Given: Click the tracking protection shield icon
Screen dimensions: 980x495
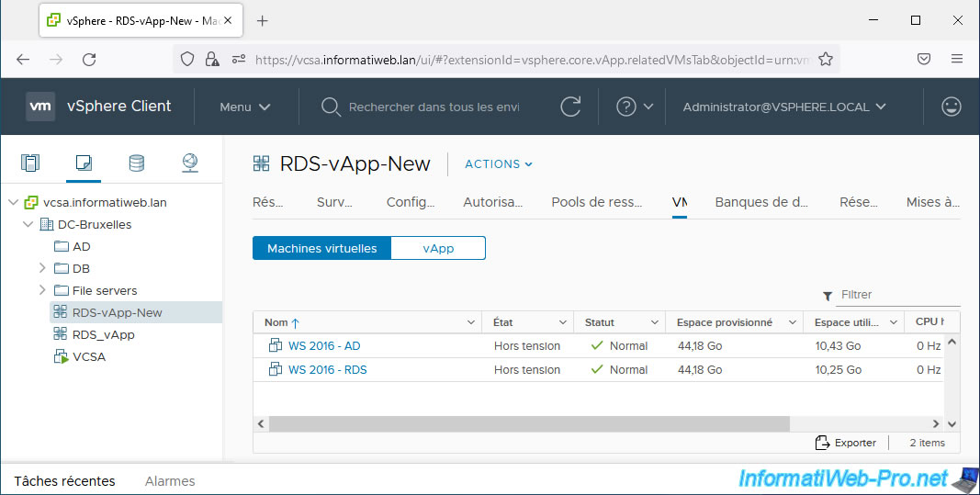Looking at the screenshot, I should point(186,60).
